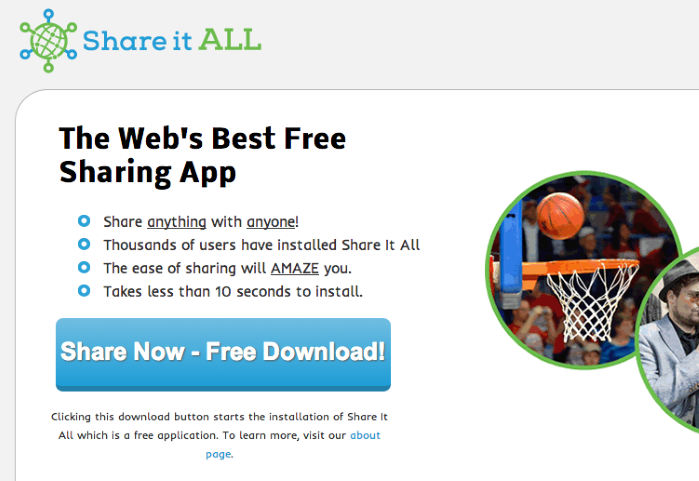Click the basketball hoop circular image
699x481 pixels.
(x=583, y=270)
